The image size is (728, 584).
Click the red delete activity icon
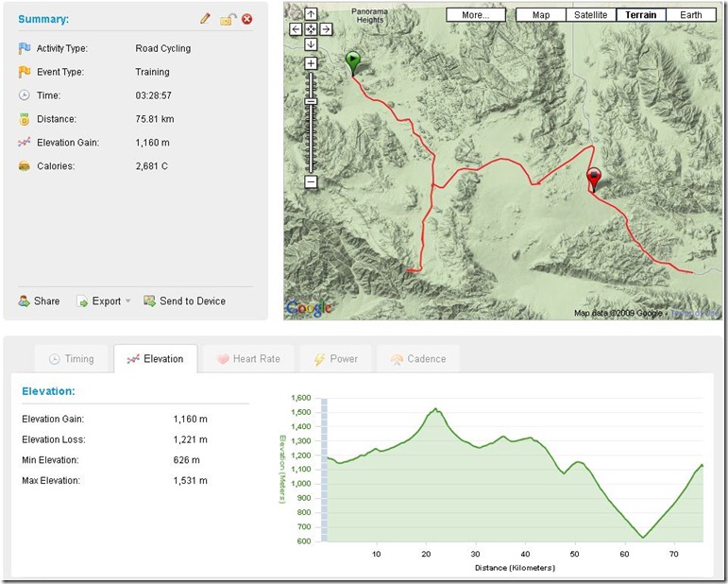point(247,19)
